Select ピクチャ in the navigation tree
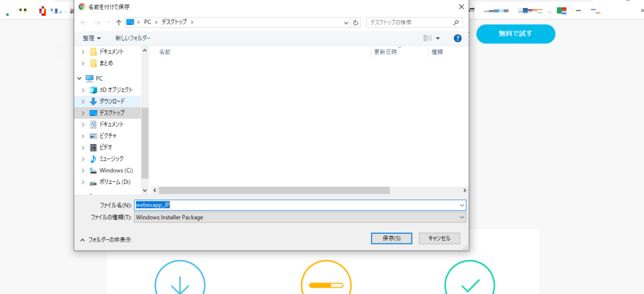 tap(108, 136)
